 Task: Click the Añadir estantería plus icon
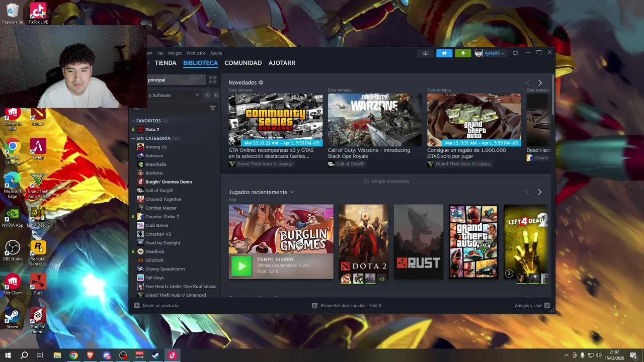pos(366,181)
